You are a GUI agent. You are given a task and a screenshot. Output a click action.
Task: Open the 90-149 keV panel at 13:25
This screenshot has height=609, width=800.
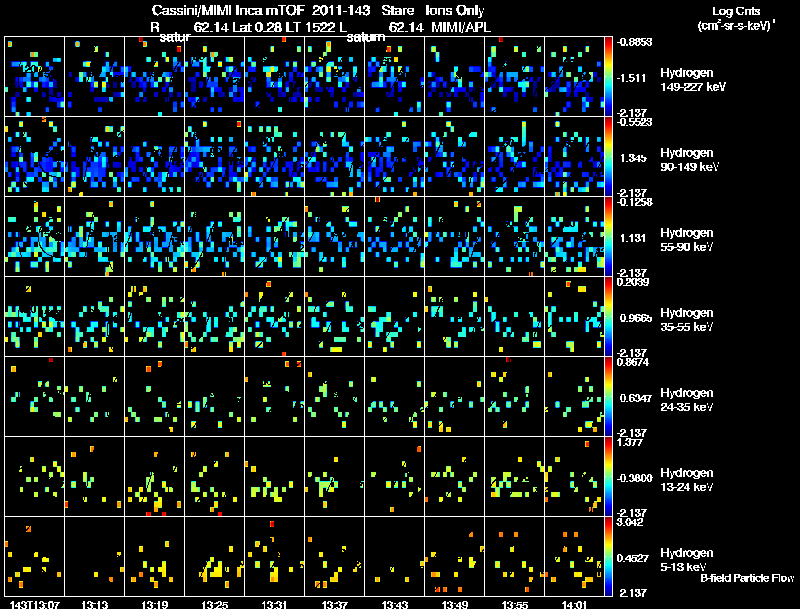pyautogui.click(x=214, y=156)
